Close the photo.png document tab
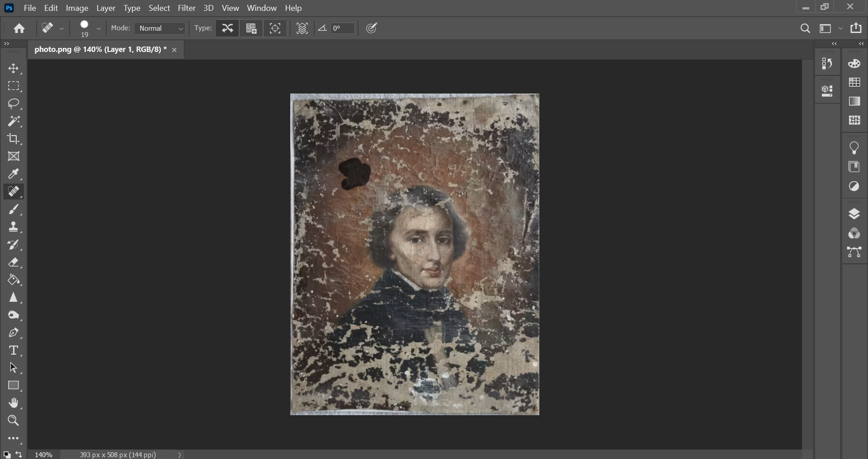868x459 pixels. click(x=175, y=50)
